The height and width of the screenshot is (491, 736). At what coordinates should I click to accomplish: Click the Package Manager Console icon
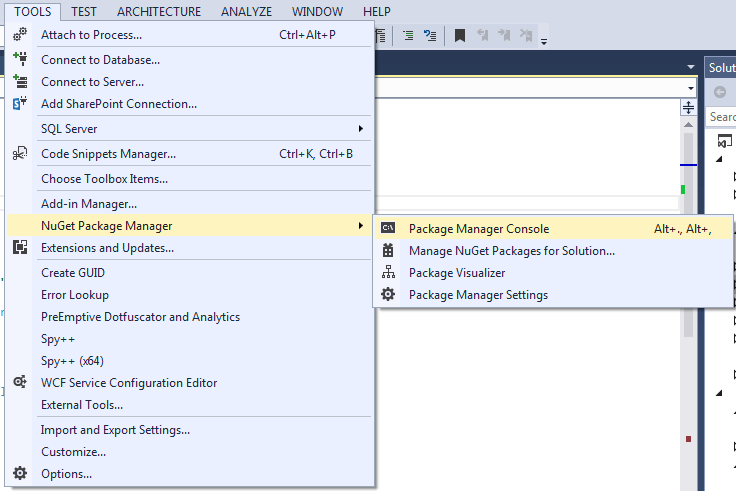(388, 228)
